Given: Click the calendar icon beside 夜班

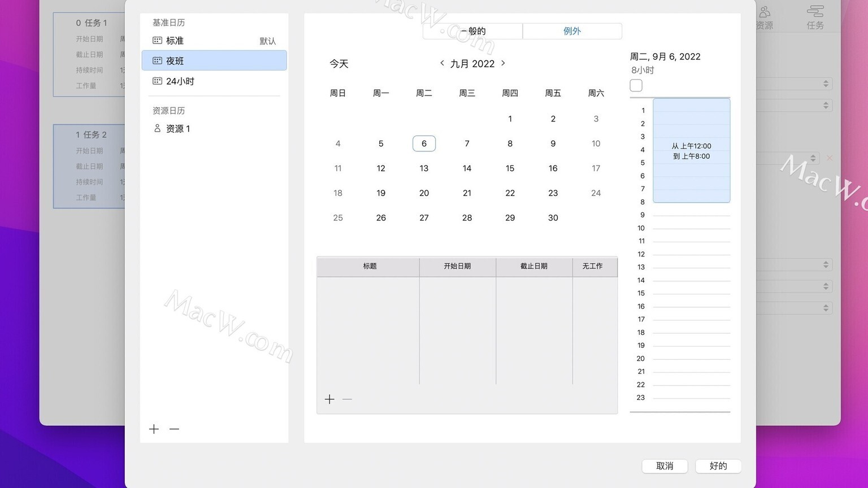Looking at the screenshot, I should (x=157, y=60).
